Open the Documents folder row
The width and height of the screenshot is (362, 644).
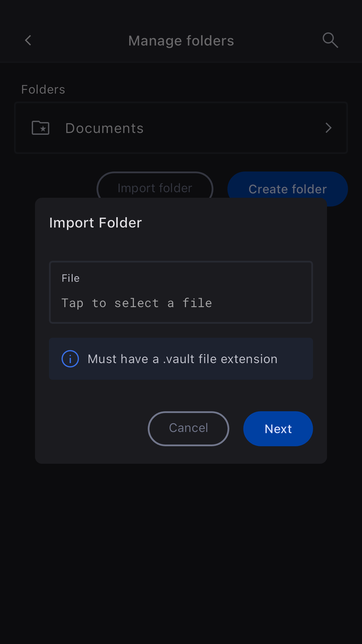point(181,128)
